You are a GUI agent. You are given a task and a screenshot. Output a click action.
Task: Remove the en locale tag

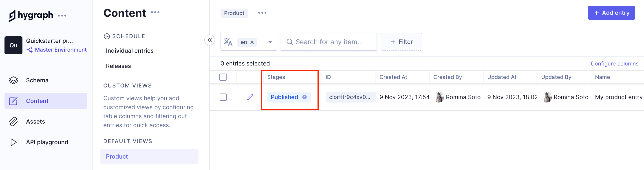252,42
